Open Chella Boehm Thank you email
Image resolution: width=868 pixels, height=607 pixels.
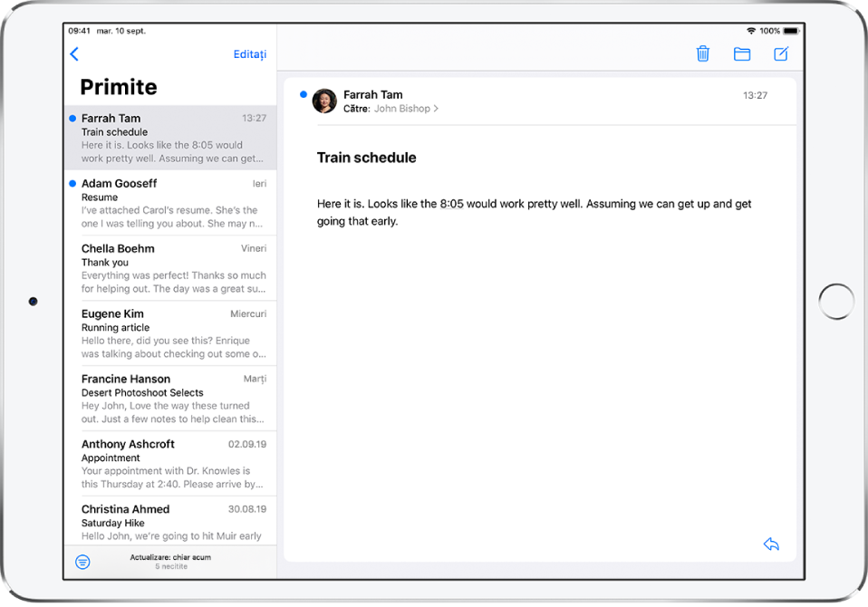click(x=170, y=268)
